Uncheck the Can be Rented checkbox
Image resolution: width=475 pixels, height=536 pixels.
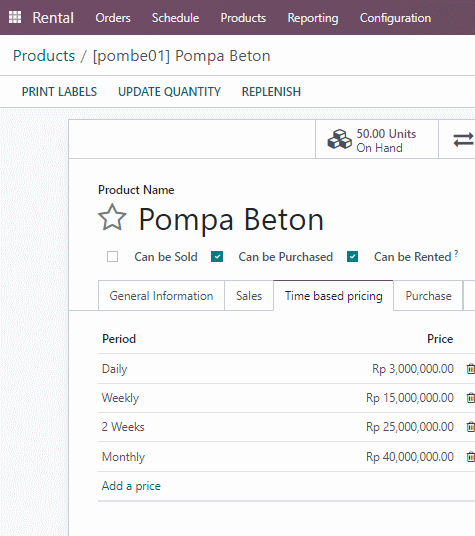[352, 256]
